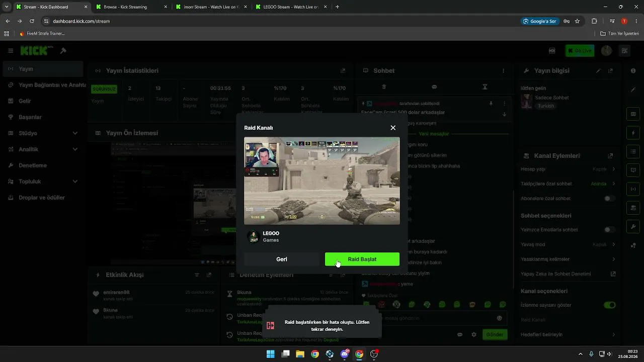Open Yasaklanmış kelimeler chevron
The width and height of the screenshot is (644, 362).
tap(614, 259)
